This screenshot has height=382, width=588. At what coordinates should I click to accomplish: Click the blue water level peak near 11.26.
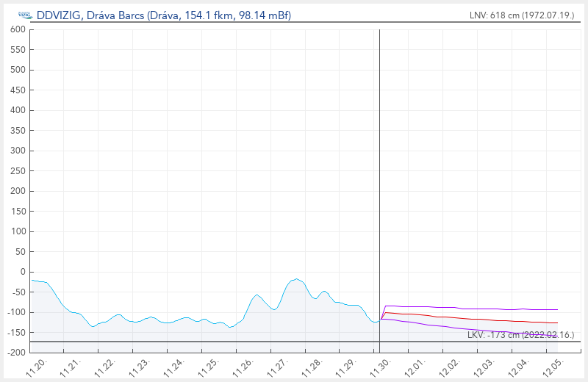(257, 295)
